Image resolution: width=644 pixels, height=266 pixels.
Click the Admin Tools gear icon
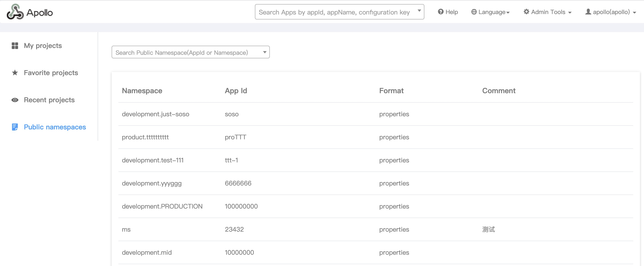point(526,12)
